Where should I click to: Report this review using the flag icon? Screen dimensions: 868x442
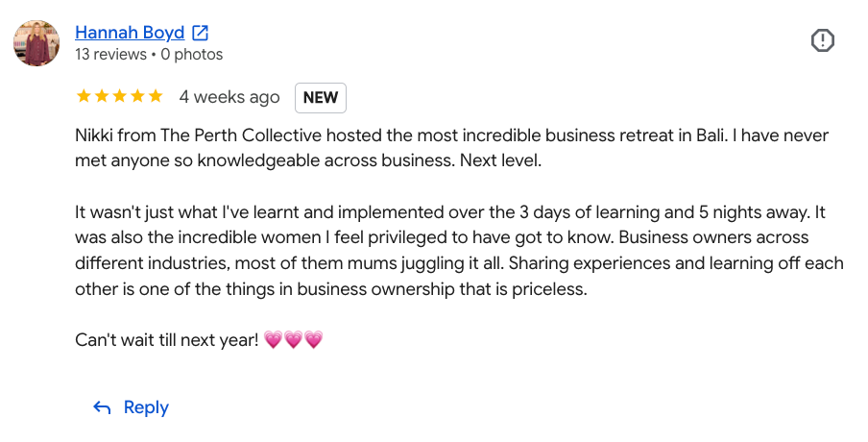[823, 40]
